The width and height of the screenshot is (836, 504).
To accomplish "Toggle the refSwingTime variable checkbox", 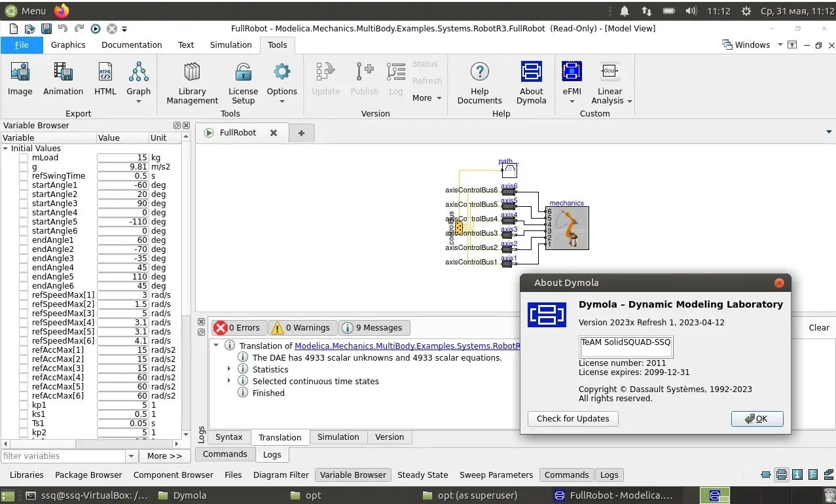I will point(24,176).
